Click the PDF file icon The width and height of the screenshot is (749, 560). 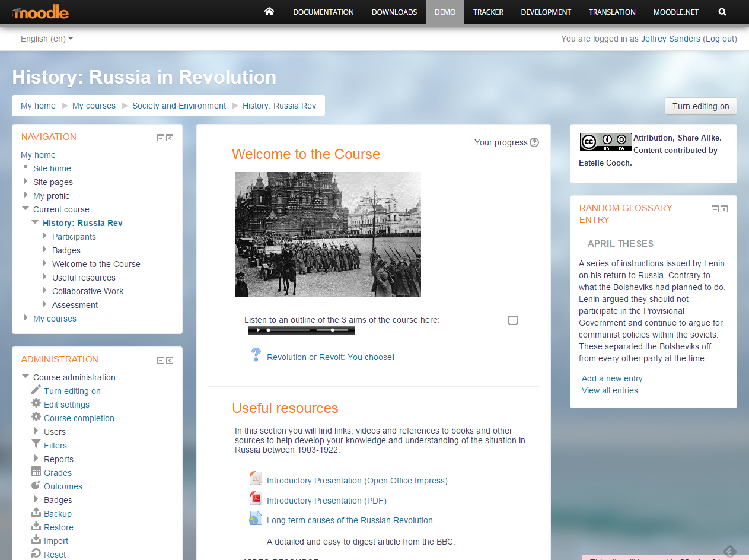[x=256, y=498]
